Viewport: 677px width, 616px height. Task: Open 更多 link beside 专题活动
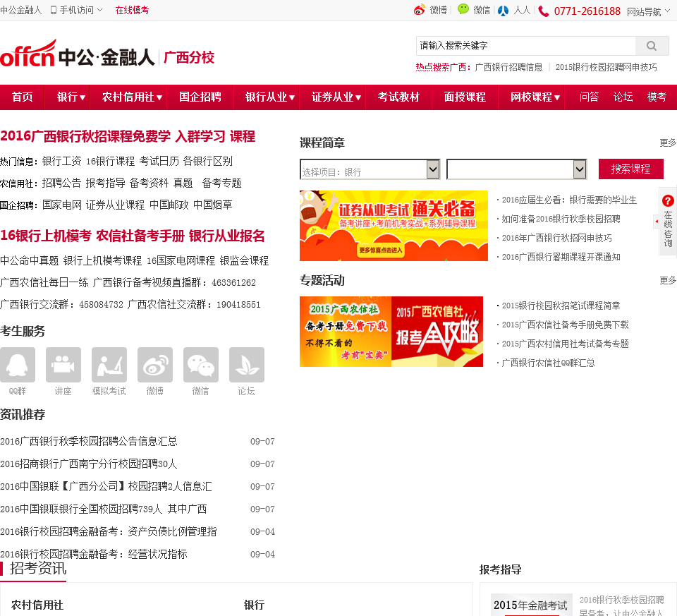coord(668,281)
